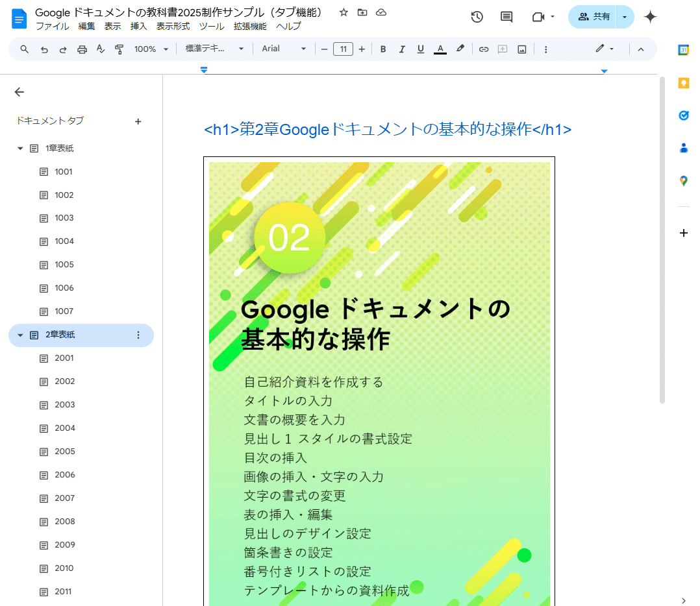
Task: Collapse the 1章表紙 tab group
Action: [x=20, y=149]
